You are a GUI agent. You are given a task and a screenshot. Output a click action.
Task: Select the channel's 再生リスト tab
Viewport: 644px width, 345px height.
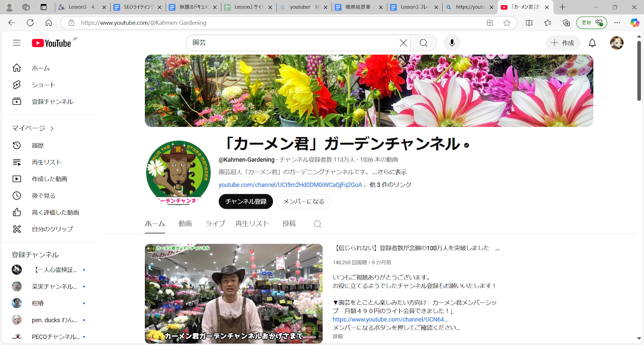point(252,224)
